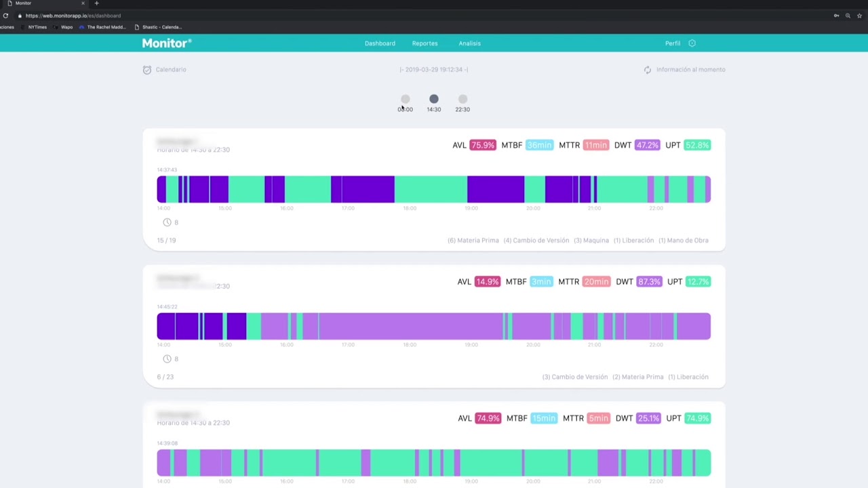Image resolution: width=868 pixels, height=488 pixels.
Task: Click the key password icon in the address bar
Action: click(x=836, y=16)
